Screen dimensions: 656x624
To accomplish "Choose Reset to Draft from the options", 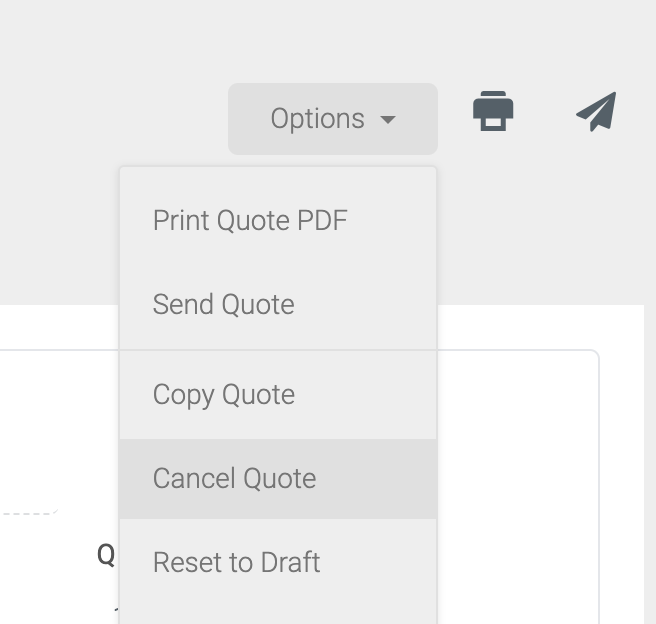I will [x=237, y=562].
